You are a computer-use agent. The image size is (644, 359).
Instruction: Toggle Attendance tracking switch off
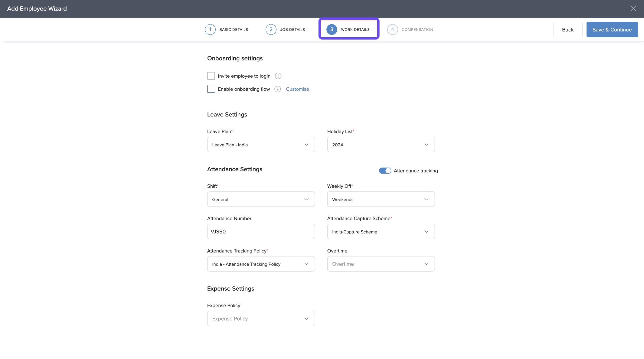point(385,171)
